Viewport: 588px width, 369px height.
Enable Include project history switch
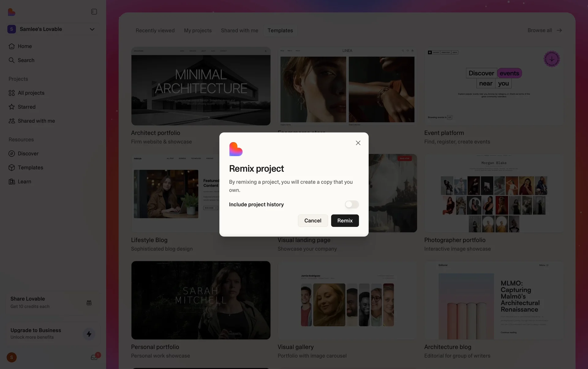pos(352,204)
